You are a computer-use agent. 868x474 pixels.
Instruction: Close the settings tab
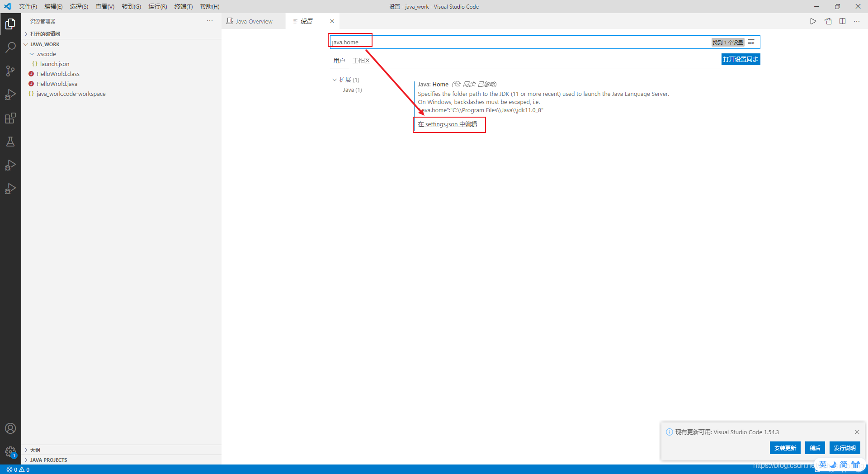[x=332, y=21]
